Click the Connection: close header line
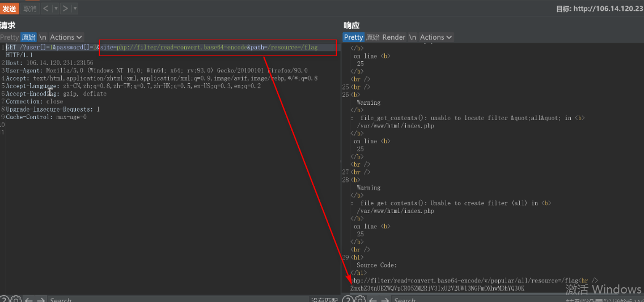This screenshot has width=644, height=302. pos(35,102)
